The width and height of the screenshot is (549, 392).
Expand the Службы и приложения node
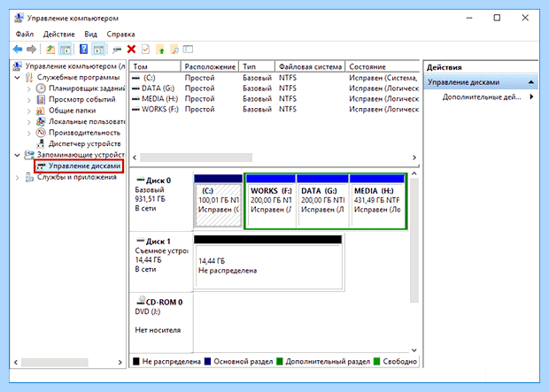(17, 178)
